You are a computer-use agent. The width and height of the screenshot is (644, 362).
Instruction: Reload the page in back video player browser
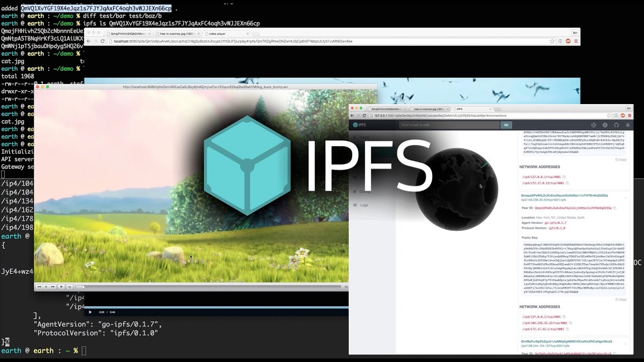pos(103,41)
